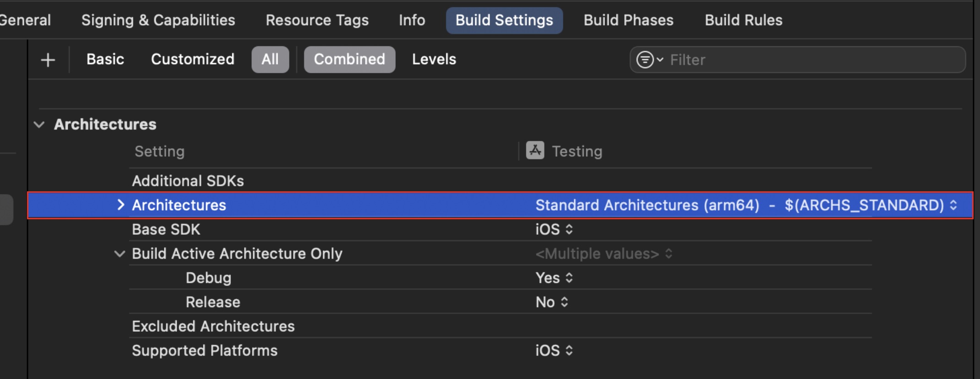
Task: Click the add build setting plus icon
Action: 48,59
